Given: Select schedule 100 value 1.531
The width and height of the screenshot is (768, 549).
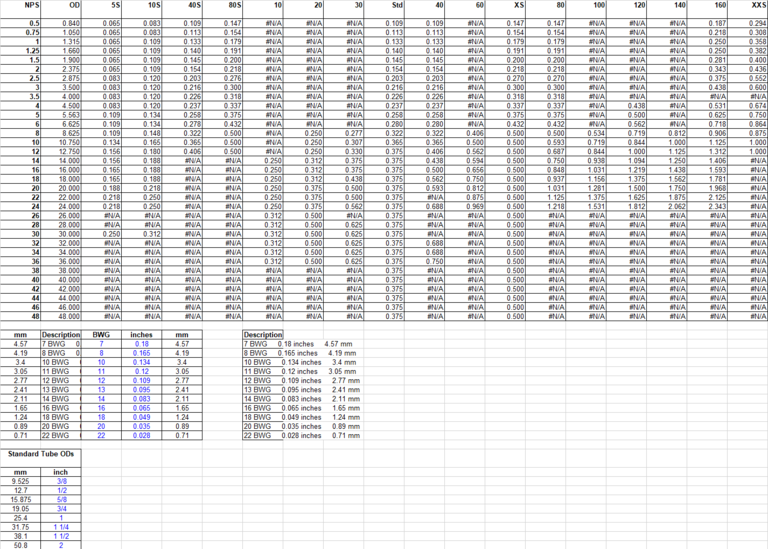Looking at the screenshot, I should coord(586,206).
